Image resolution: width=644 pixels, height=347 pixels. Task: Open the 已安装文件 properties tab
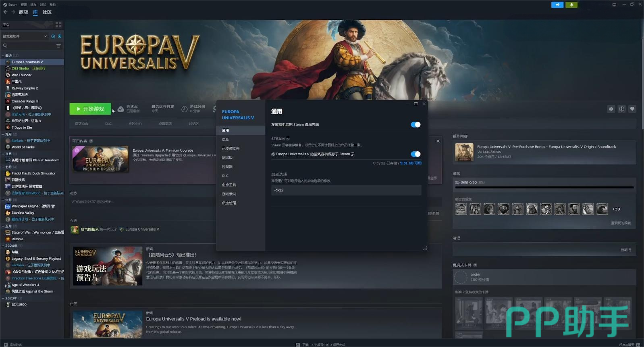(231, 148)
